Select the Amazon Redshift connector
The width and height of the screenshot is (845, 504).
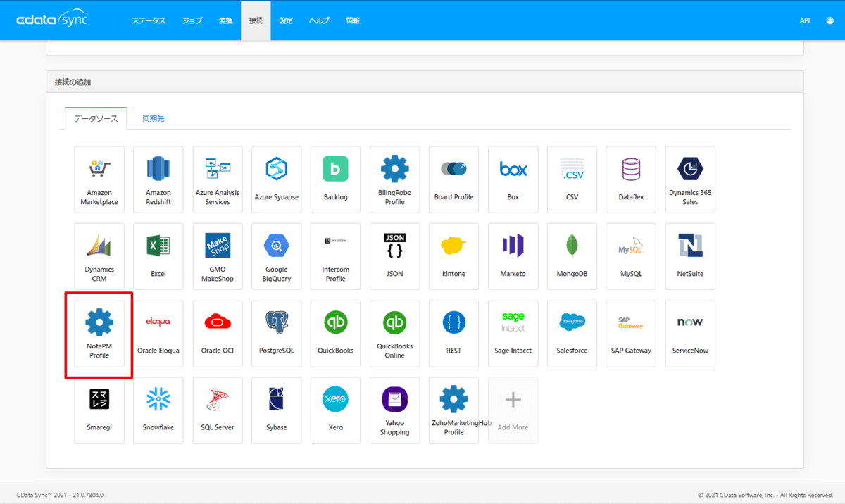click(158, 179)
